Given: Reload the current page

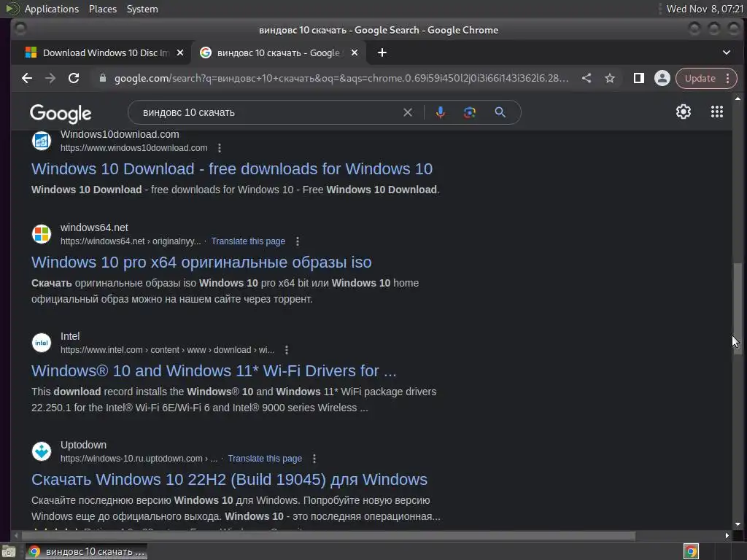Looking at the screenshot, I should (74, 78).
